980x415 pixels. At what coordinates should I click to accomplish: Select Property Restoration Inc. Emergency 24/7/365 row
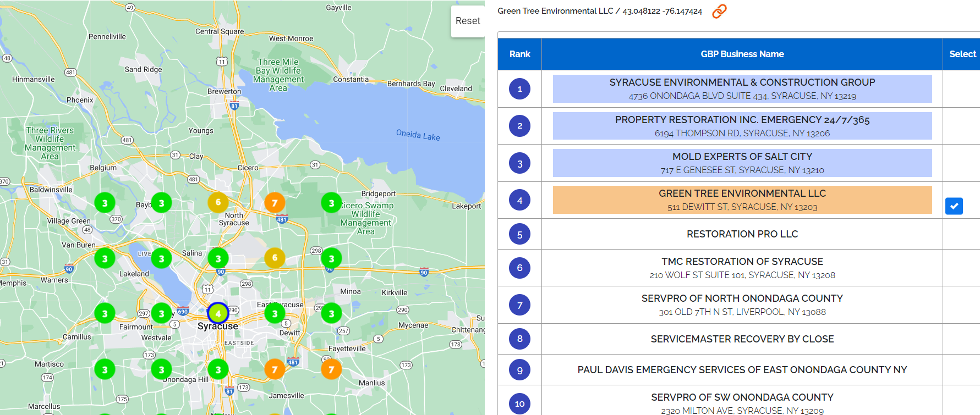coord(742,126)
